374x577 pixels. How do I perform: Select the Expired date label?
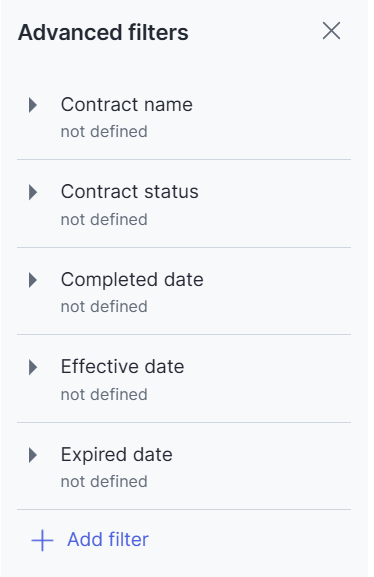pyautogui.click(x=117, y=455)
